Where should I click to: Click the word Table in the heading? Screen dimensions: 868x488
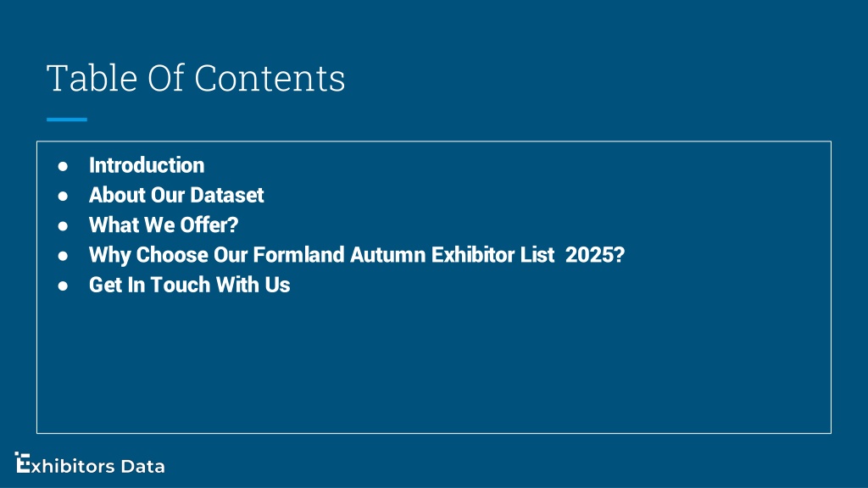[x=92, y=77]
